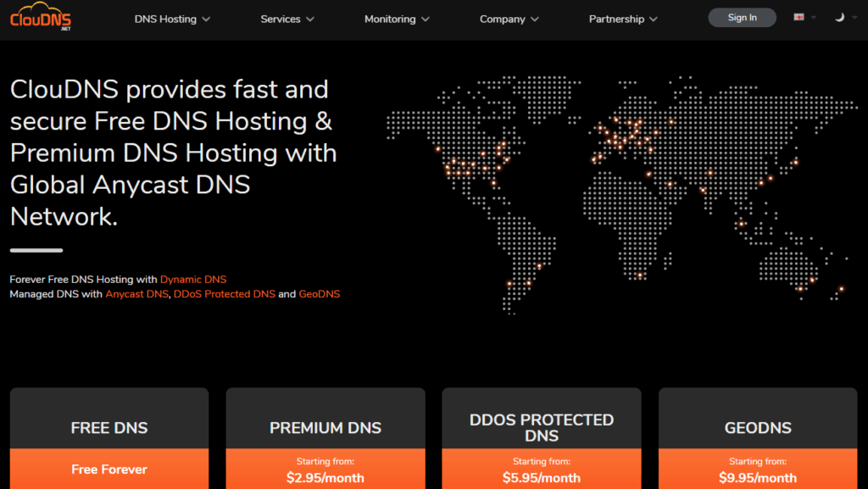Click the $9.95/month price banner

[758, 470]
